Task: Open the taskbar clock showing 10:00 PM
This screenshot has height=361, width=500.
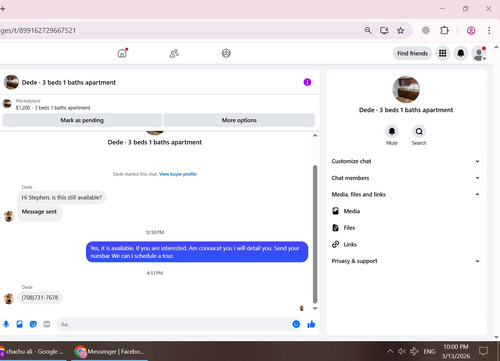Action: (x=456, y=351)
